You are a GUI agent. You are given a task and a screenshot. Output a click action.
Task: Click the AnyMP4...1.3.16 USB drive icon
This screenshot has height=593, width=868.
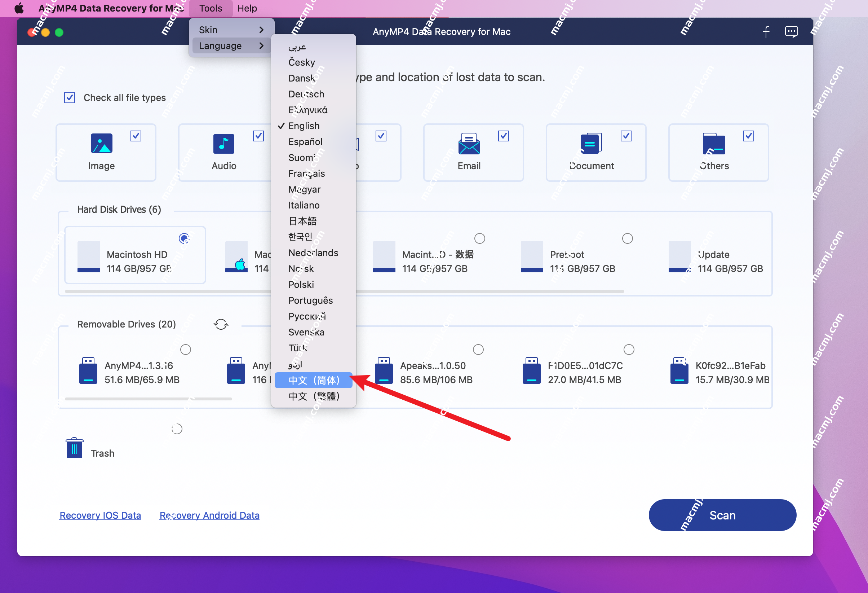tap(88, 370)
